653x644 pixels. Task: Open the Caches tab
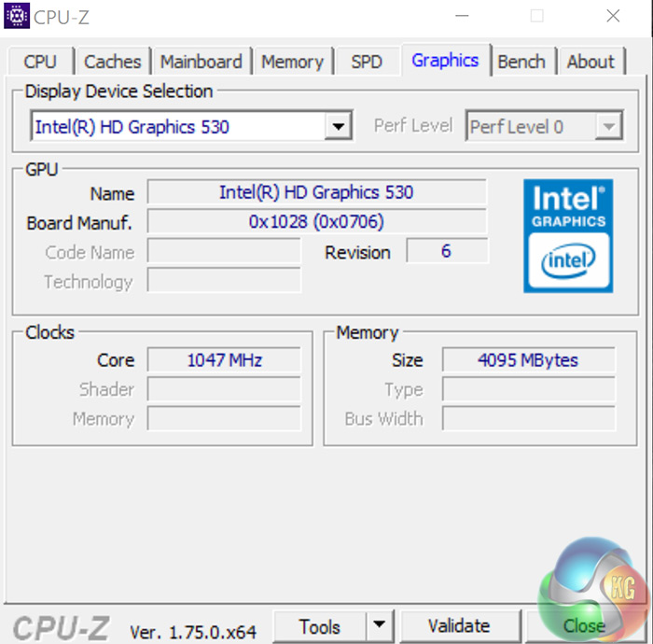click(x=113, y=62)
